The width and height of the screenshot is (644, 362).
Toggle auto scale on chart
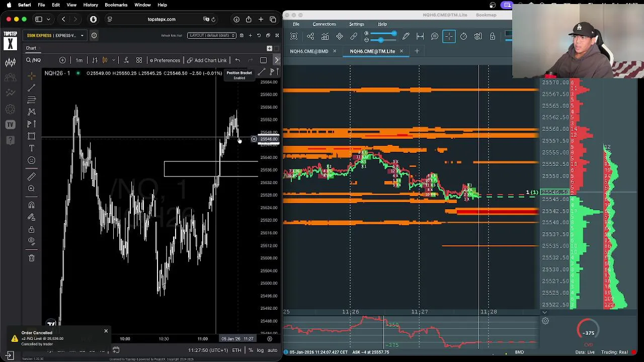coord(272,350)
